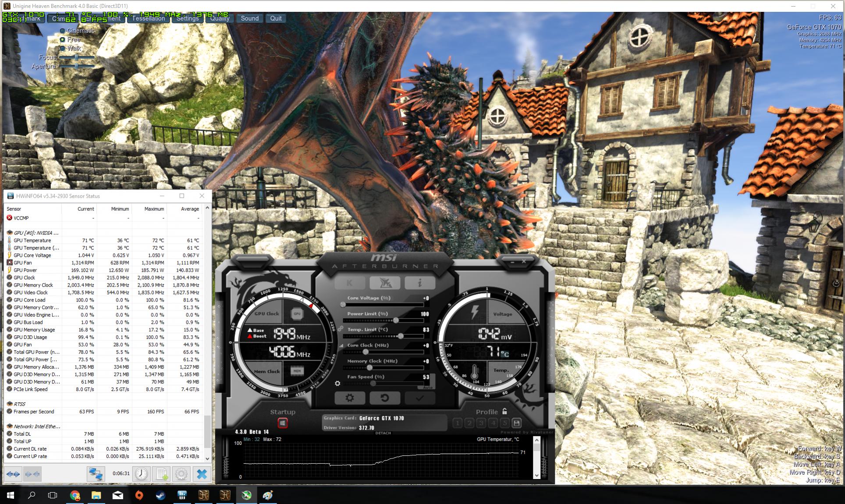The image size is (845, 504).
Task: Click the reset to defaults arrow button
Action: coord(384,398)
